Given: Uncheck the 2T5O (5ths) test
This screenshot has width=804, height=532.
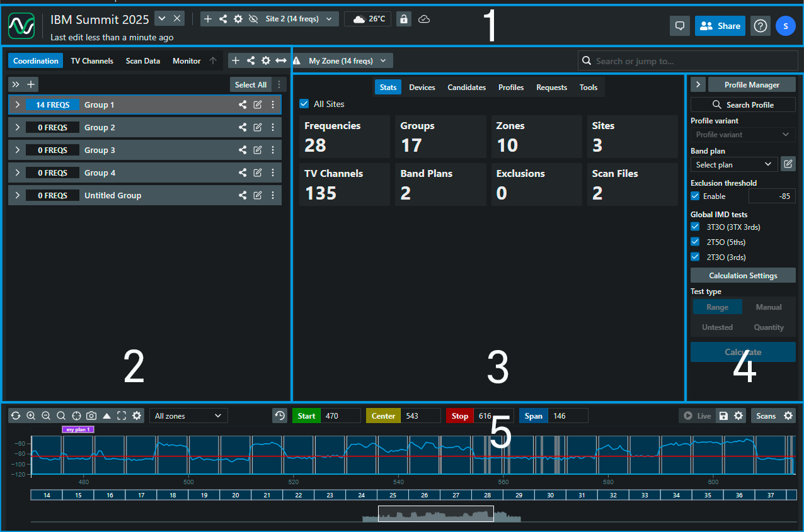Looking at the screenshot, I should 695,242.
